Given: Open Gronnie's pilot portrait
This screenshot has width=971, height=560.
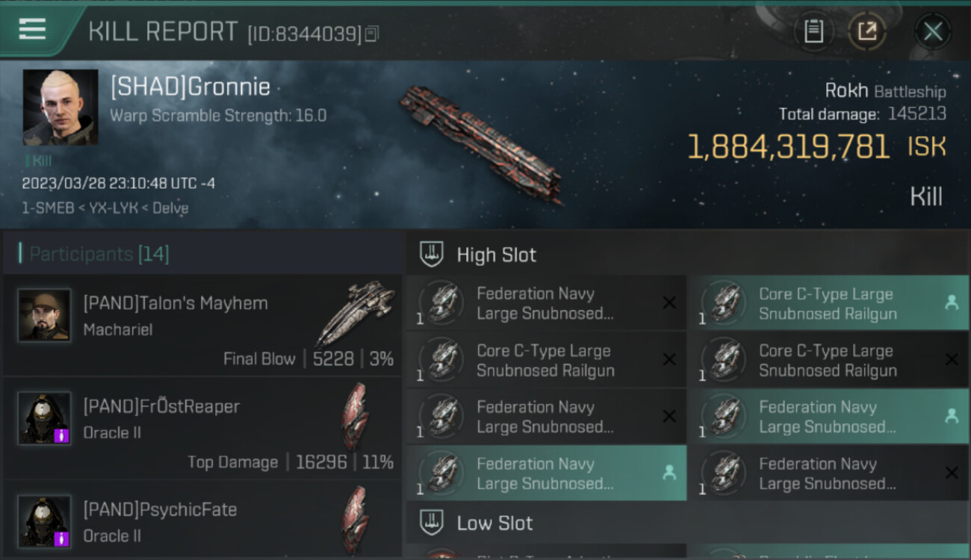Looking at the screenshot, I should [61, 108].
